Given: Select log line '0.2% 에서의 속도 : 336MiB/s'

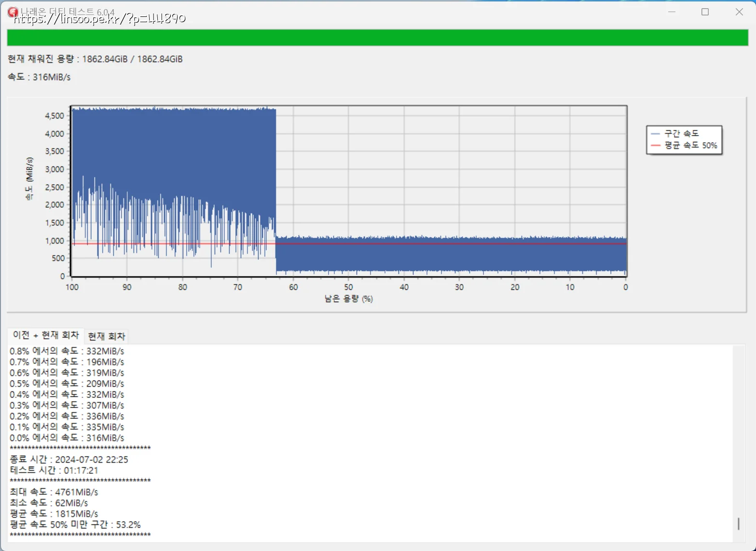Looking at the screenshot, I should 67,416.
